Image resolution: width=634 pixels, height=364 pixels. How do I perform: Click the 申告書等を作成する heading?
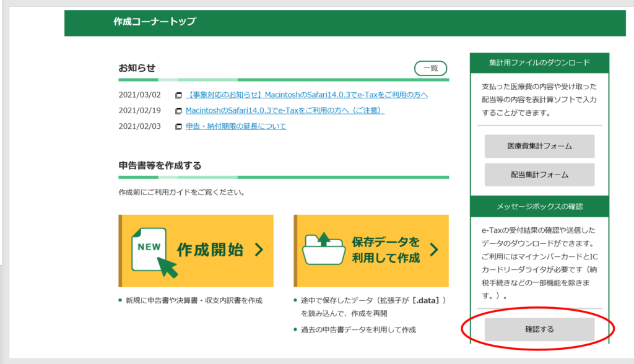(160, 165)
